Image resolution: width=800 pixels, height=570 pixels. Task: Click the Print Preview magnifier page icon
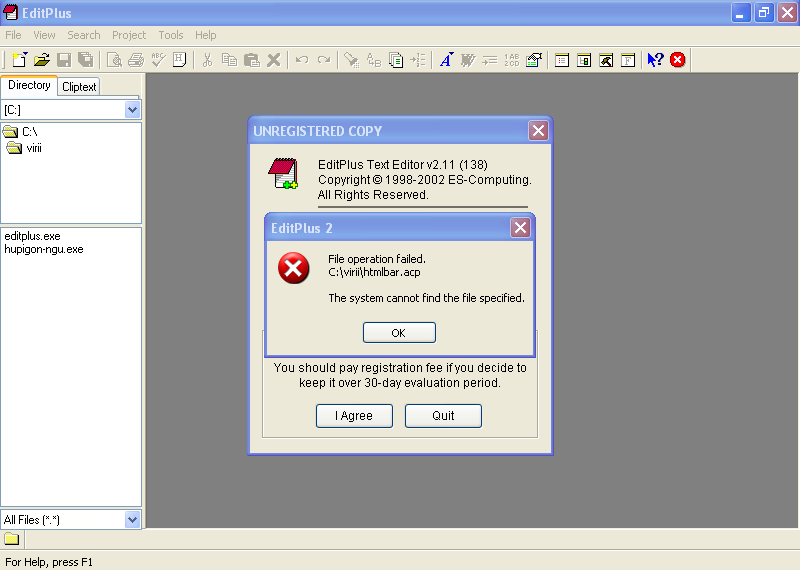pos(114,60)
